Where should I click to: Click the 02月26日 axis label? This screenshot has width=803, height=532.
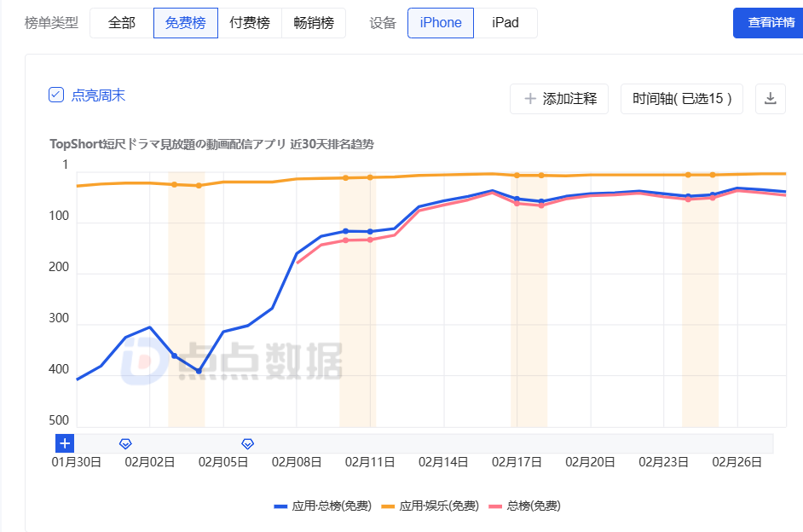[x=735, y=461]
